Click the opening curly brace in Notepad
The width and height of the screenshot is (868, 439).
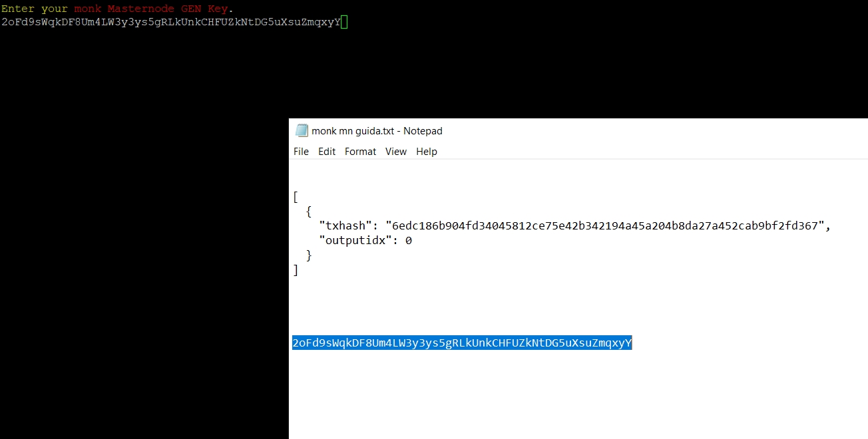pos(309,212)
